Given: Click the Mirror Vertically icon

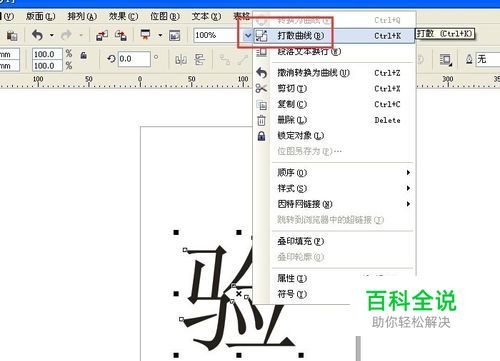Looking at the screenshot, I should (x=200, y=60).
